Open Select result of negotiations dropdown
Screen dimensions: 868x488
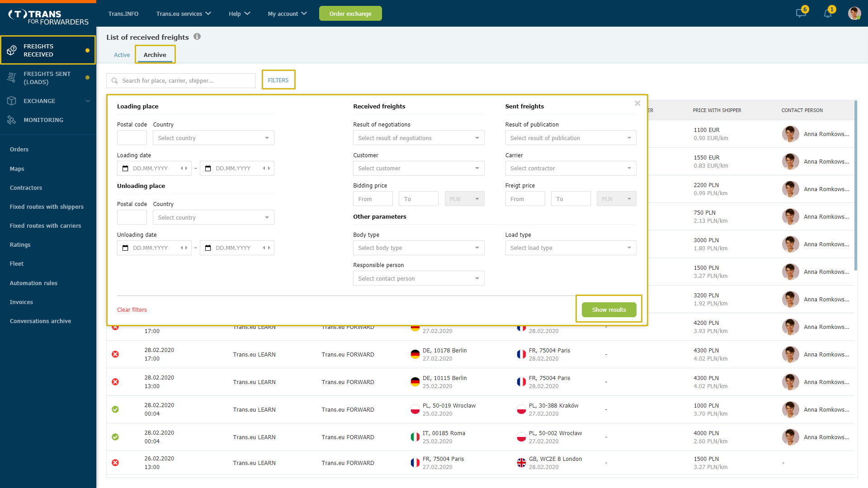pyautogui.click(x=419, y=138)
